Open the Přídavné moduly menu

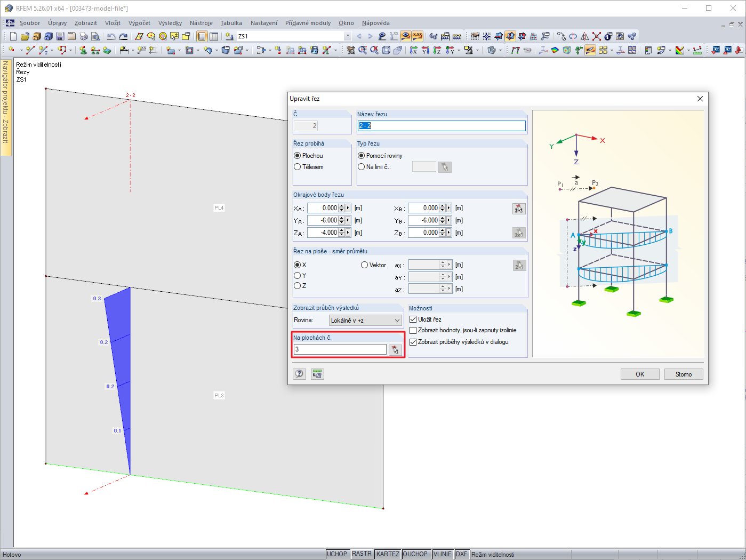pos(308,23)
